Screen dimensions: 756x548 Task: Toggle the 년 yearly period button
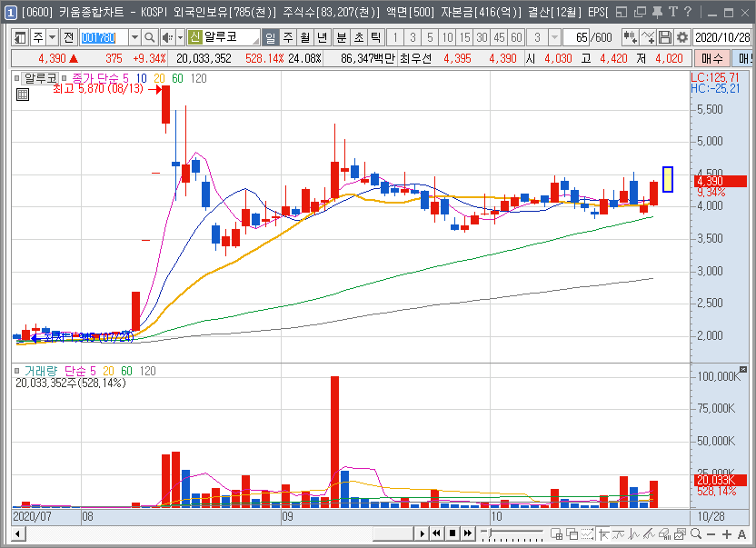(323, 37)
